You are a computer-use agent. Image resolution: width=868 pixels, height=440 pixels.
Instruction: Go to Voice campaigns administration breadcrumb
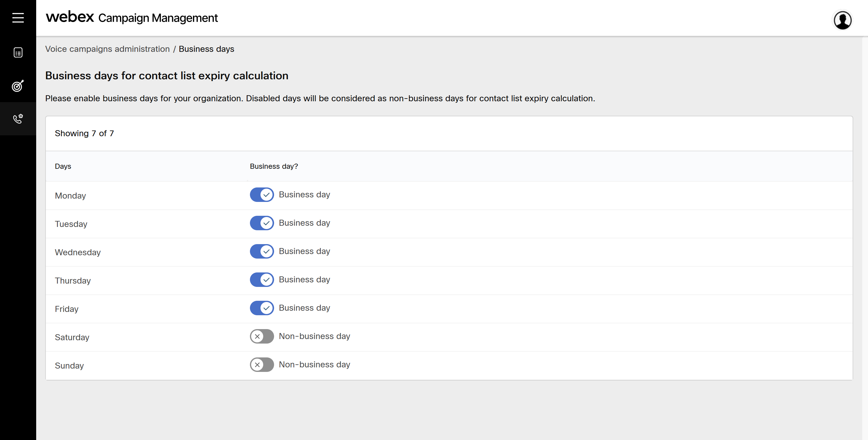[108, 49]
